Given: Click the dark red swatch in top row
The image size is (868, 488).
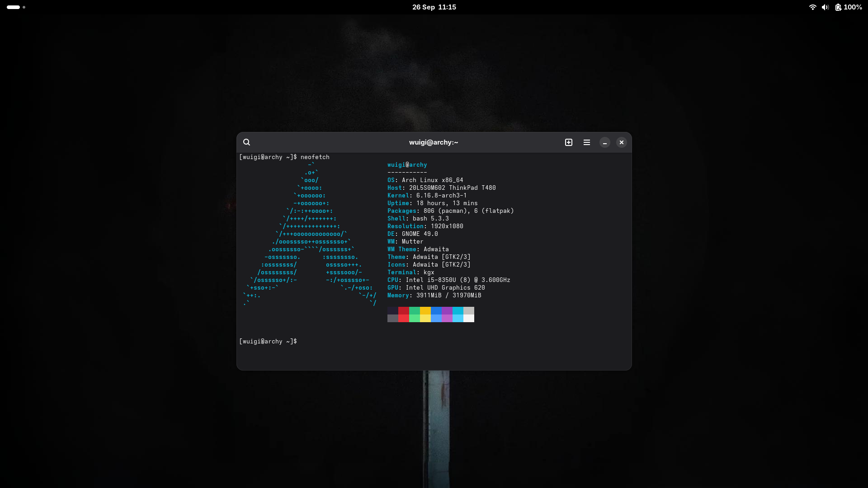Looking at the screenshot, I should tap(404, 310).
